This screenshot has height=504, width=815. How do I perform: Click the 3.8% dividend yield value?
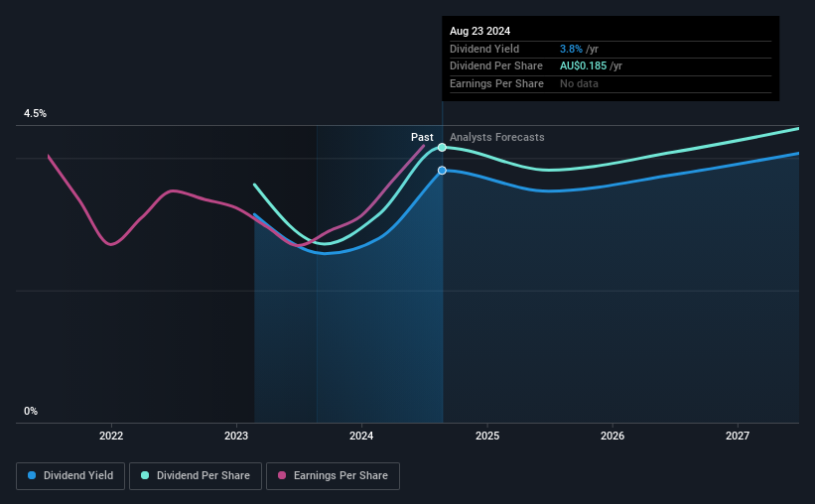(x=571, y=49)
